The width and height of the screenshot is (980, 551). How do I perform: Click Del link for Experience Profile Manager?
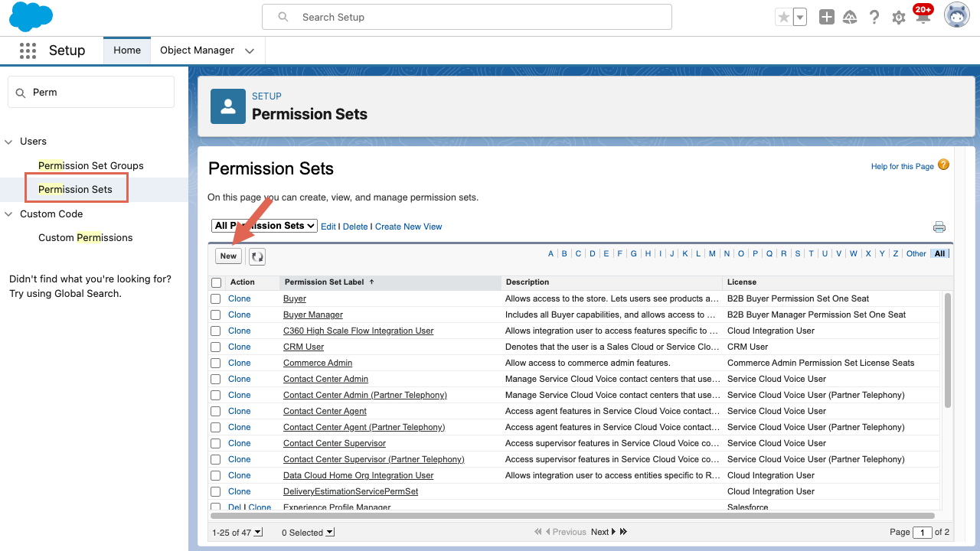coord(235,507)
